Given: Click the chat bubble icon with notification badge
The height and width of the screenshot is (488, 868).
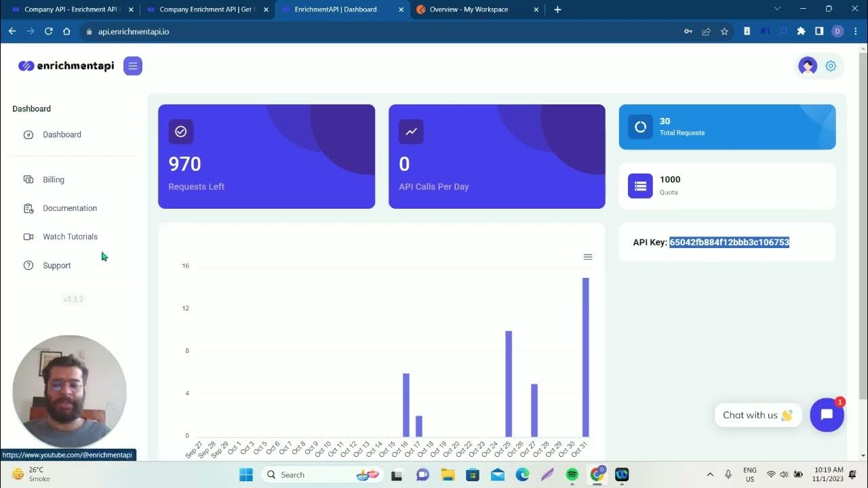Looking at the screenshot, I should [827, 414].
